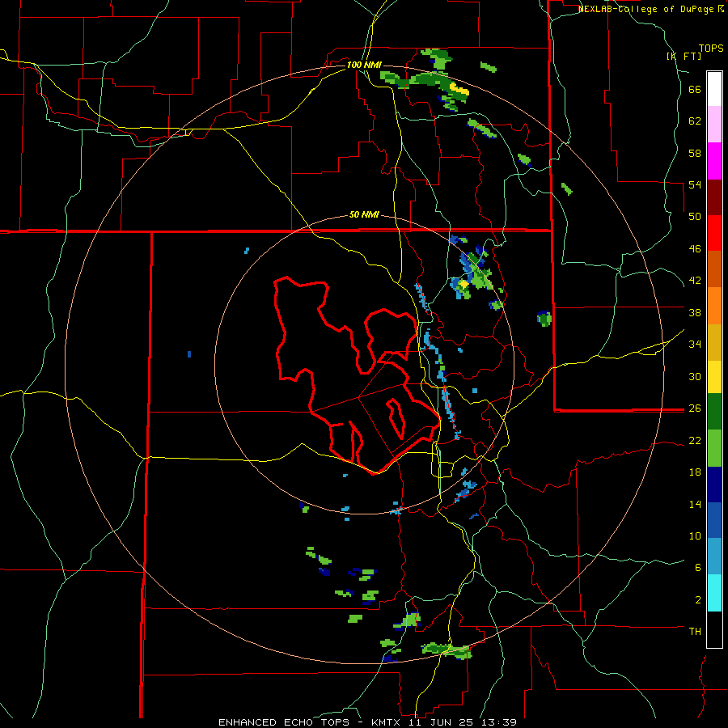Click the 'TOPS' legend title

711,48
